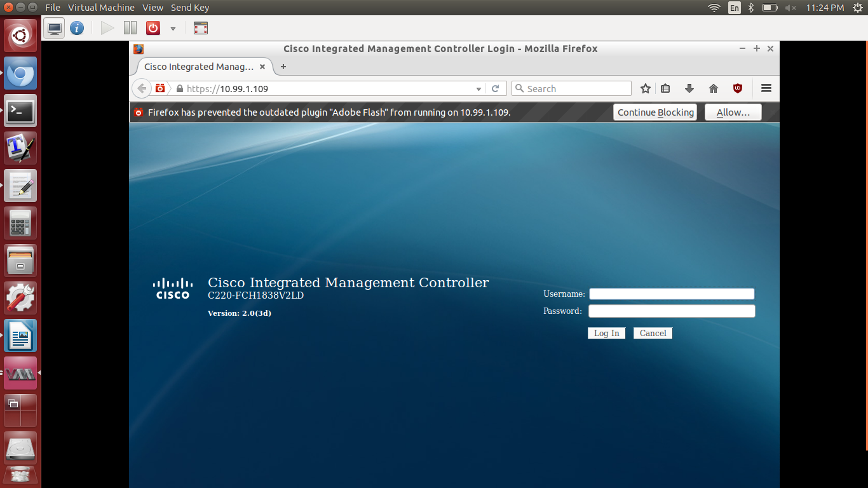Start the virtual machine with play icon
This screenshot has width=868, height=488.
tap(107, 28)
